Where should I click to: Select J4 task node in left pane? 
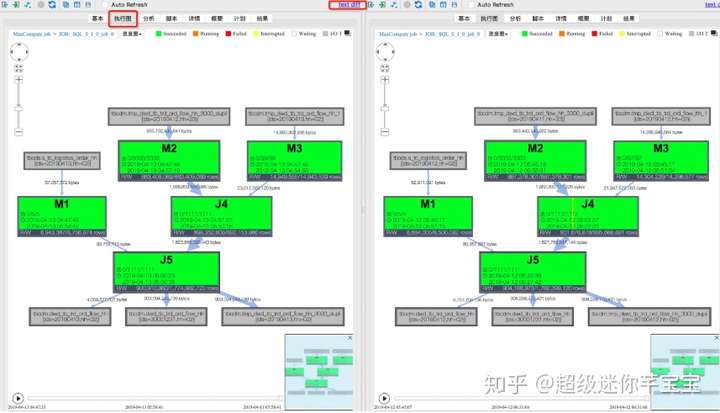coord(221,216)
